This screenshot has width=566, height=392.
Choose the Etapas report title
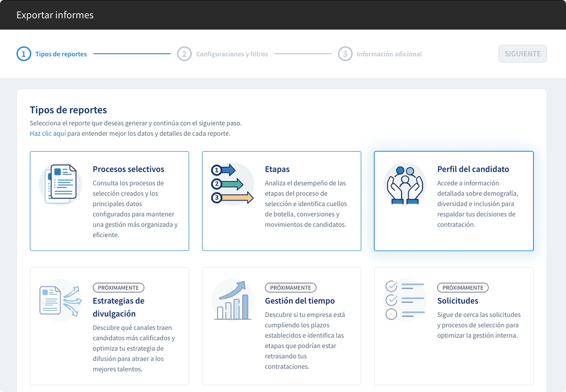tap(277, 169)
